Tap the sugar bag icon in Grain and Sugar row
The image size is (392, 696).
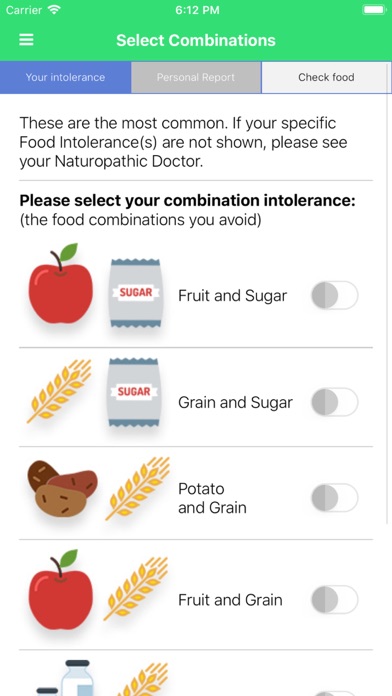point(134,392)
